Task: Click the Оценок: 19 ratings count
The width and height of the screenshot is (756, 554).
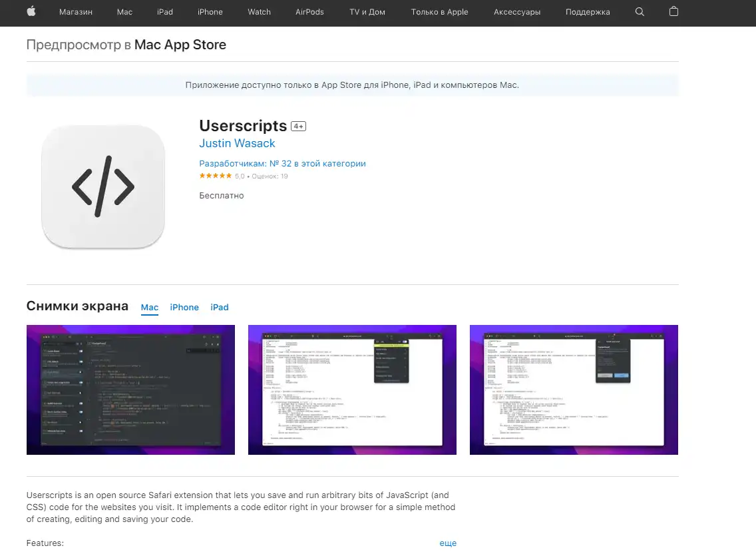Action: 270,176
